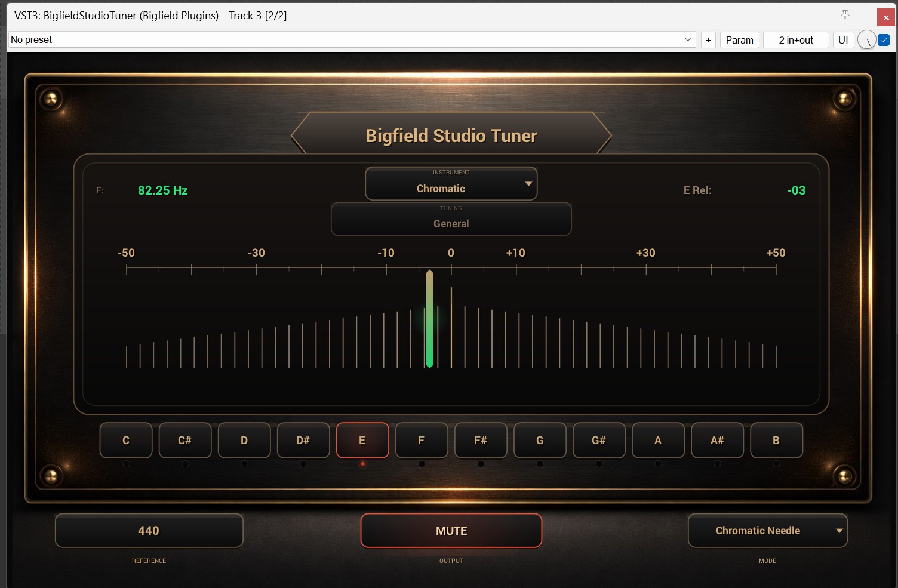The height and width of the screenshot is (588, 898).
Task: Click the green tuner needle
Action: pos(429,319)
